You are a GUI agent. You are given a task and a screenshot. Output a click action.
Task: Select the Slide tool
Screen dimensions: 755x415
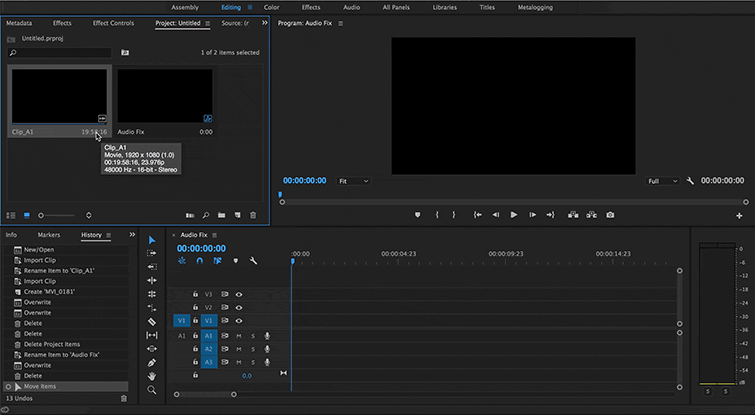[x=152, y=349]
